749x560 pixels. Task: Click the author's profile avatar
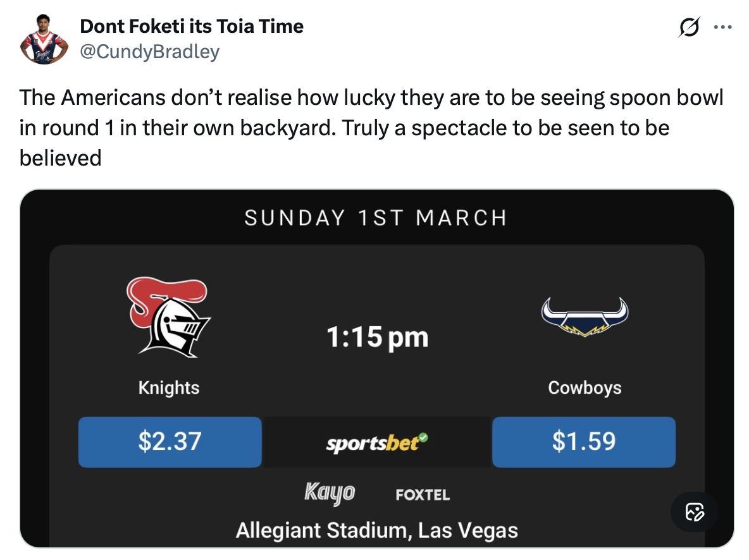(44, 39)
